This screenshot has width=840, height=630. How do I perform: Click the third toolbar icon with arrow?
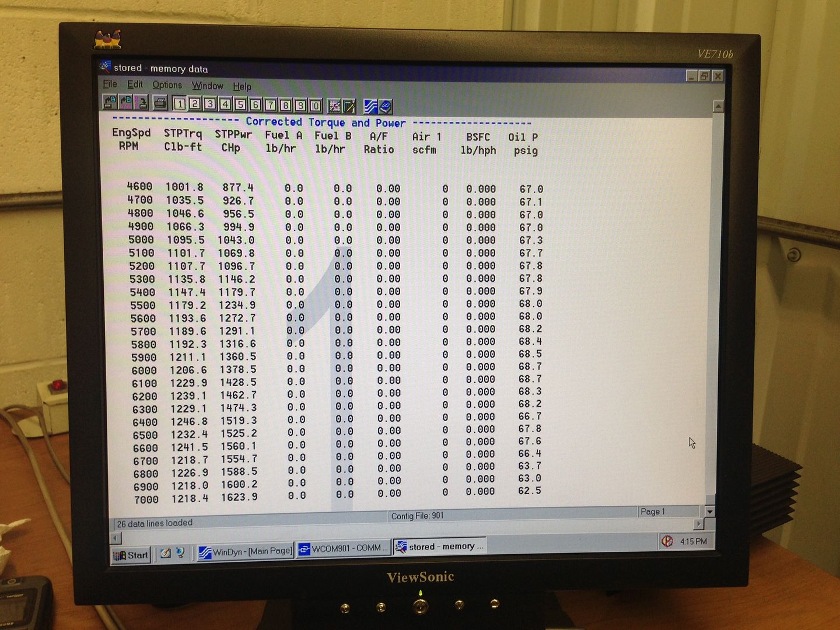[x=141, y=103]
